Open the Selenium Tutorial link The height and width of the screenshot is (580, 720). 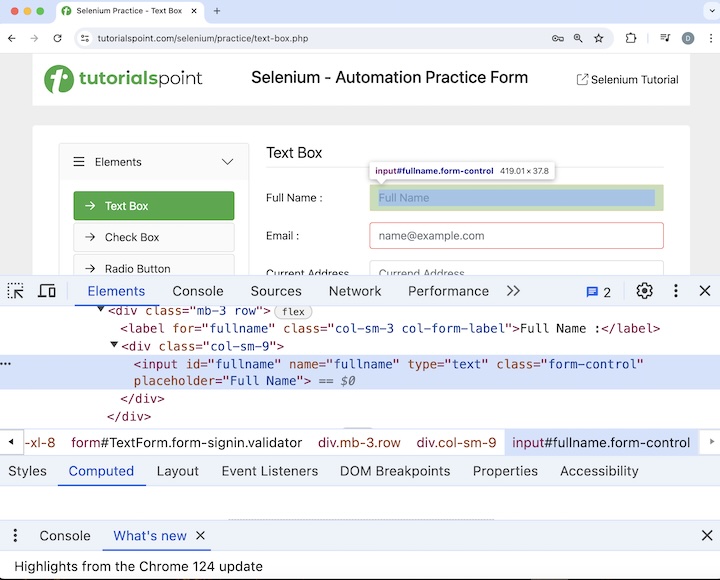[627, 80]
